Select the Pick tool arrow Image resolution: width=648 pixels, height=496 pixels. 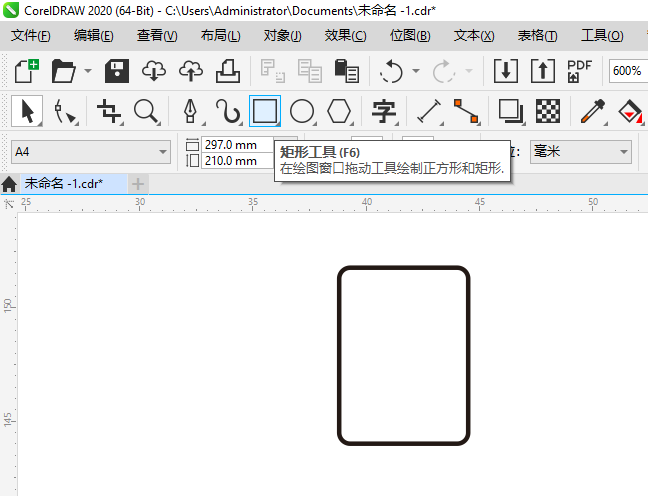coord(27,111)
